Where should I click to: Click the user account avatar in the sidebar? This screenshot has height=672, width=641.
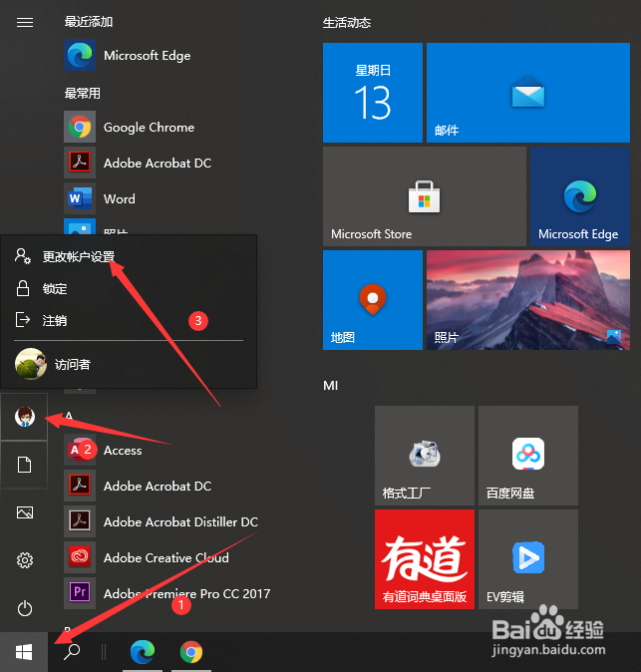pyautogui.click(x=24, y=417)
